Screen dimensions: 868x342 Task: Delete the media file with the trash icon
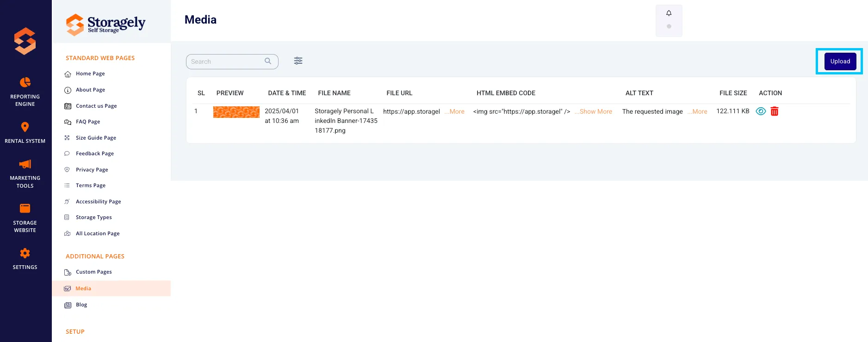(775, 111)
